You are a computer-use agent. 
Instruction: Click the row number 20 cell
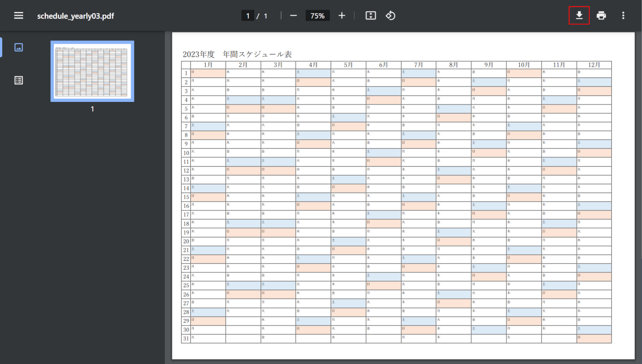(186, 241)
